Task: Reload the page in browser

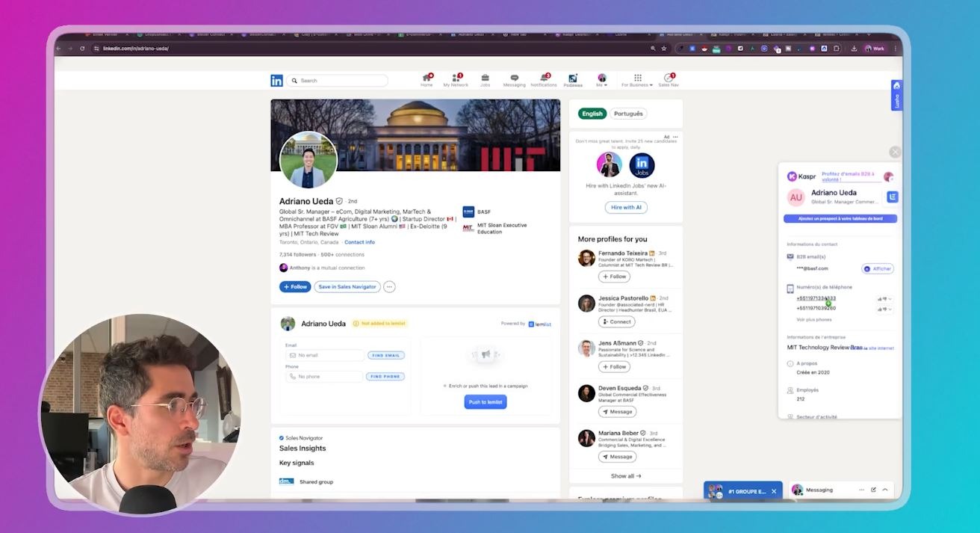Action: click(82, 49)
